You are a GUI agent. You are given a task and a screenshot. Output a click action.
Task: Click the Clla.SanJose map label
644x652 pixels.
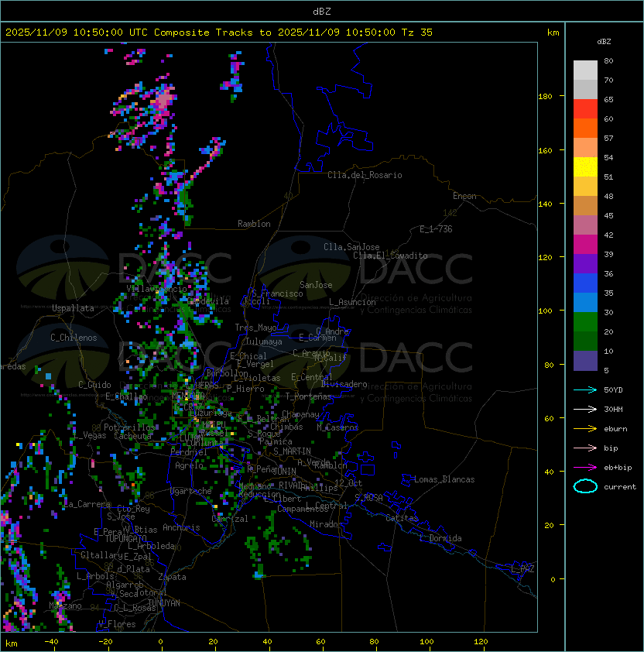tap(351, 247)
